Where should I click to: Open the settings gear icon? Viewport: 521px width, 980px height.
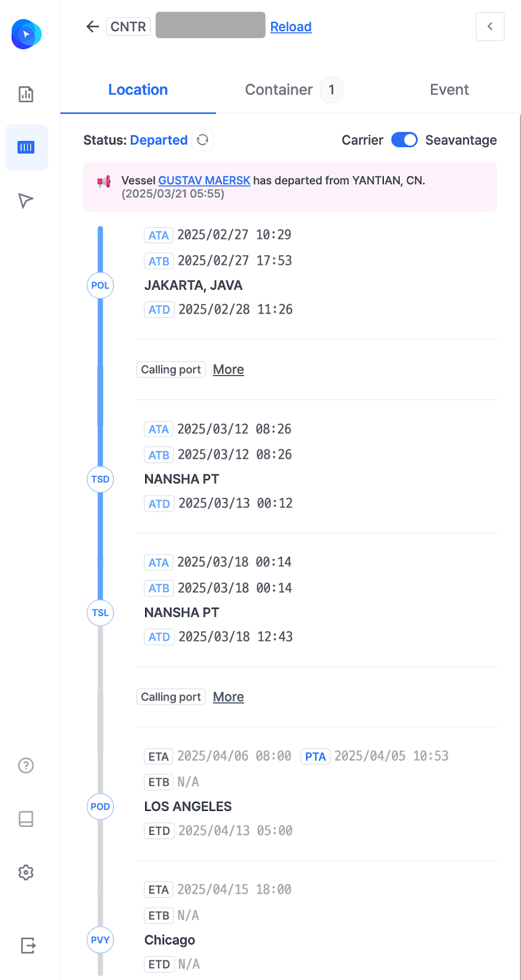26,872
